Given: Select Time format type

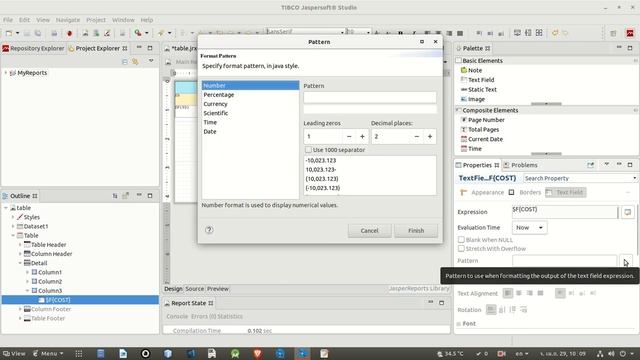Looking at the screenshot, I should click(210, 122).
